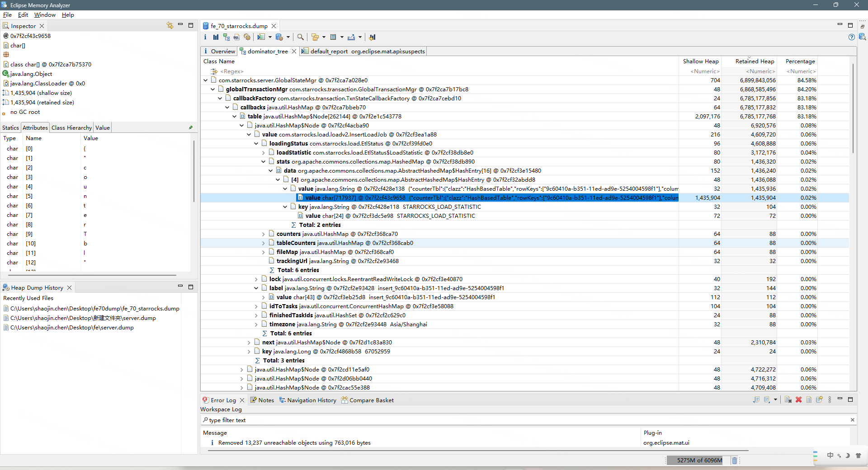The width and height of the screenshot is (868, 470).
Task: Toggle the pin icon in Inspector tabs
Action: pos(191,127)
